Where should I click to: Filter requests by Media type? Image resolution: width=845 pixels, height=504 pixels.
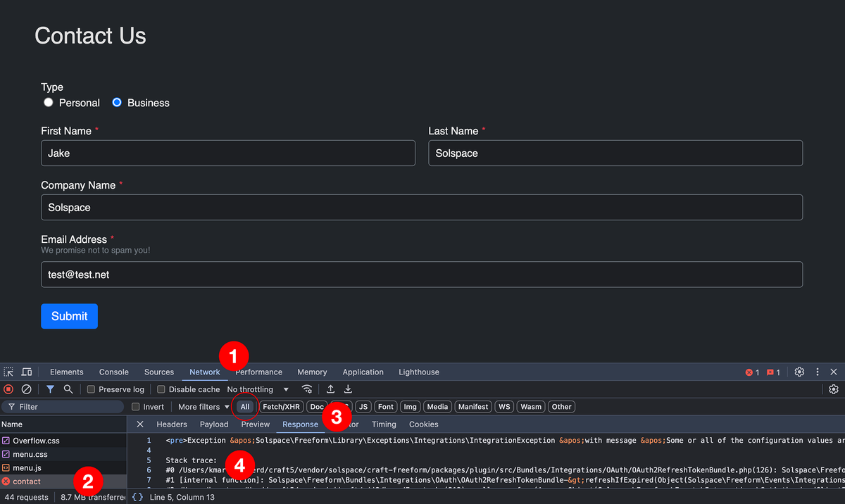[x=437, y=407]
